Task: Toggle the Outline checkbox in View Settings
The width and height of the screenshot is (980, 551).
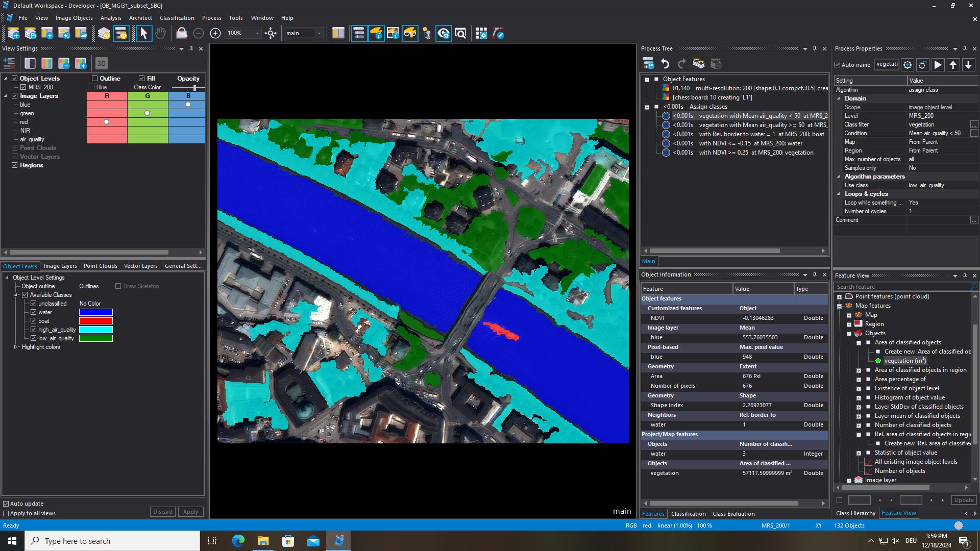Action: coord(94,79)
